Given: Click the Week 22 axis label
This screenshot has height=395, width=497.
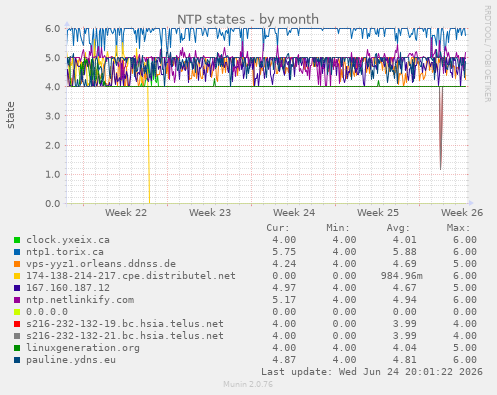Looking at the screenshot, I should 126,213.
